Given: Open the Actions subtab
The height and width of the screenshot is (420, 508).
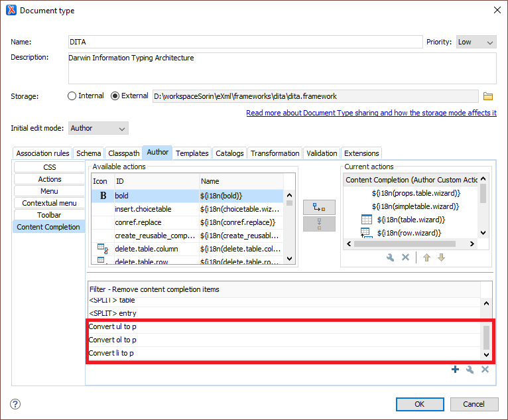Looking at the screenshot, I should coord(49,179).
